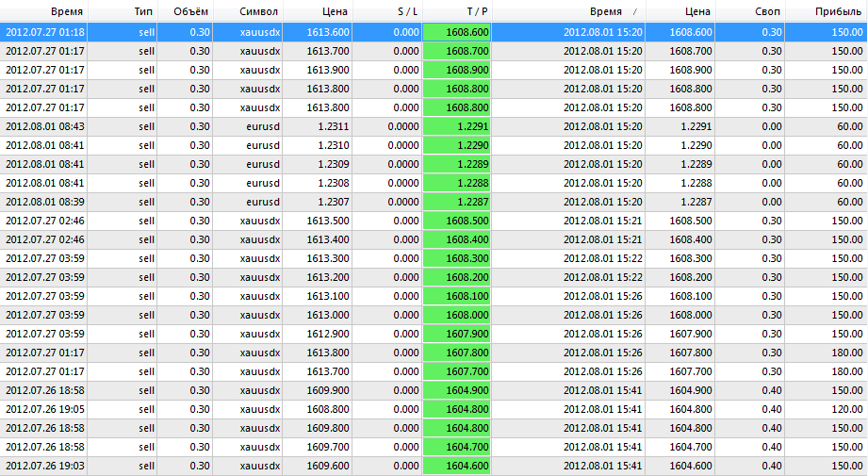
Task: Sort by the Тип column header
Action: click(x=123, y=11)
